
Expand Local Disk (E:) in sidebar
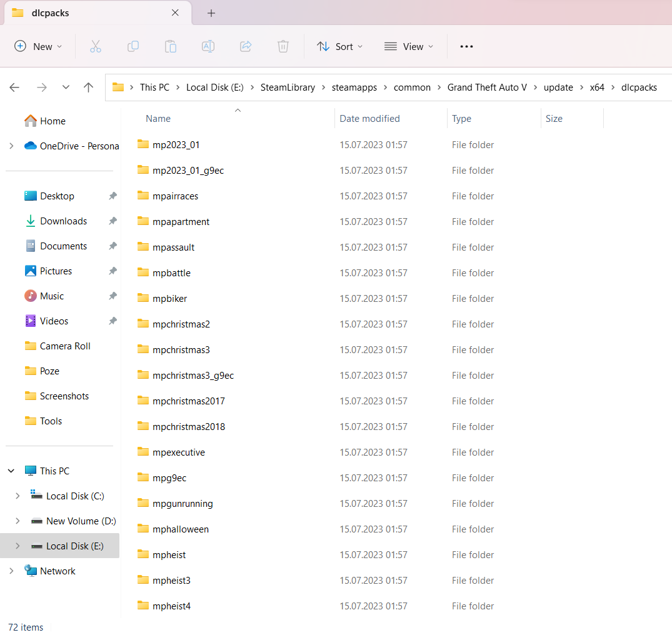18,546
